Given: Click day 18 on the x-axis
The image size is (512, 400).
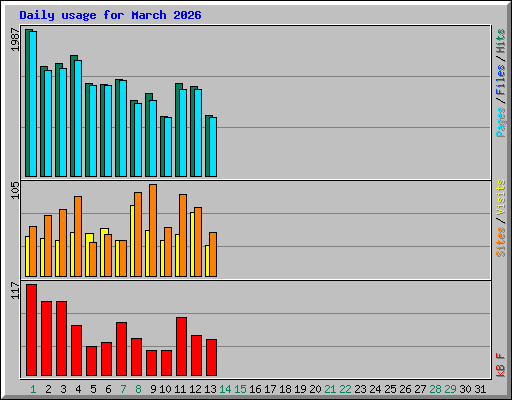Looking at the screenshot, I should [285, 389].
